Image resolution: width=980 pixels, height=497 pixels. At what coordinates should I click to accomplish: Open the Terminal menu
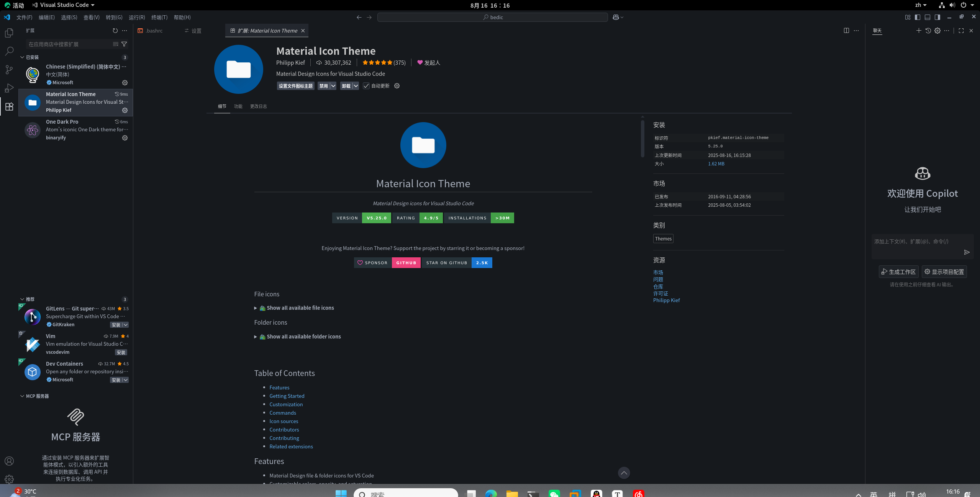159,17
